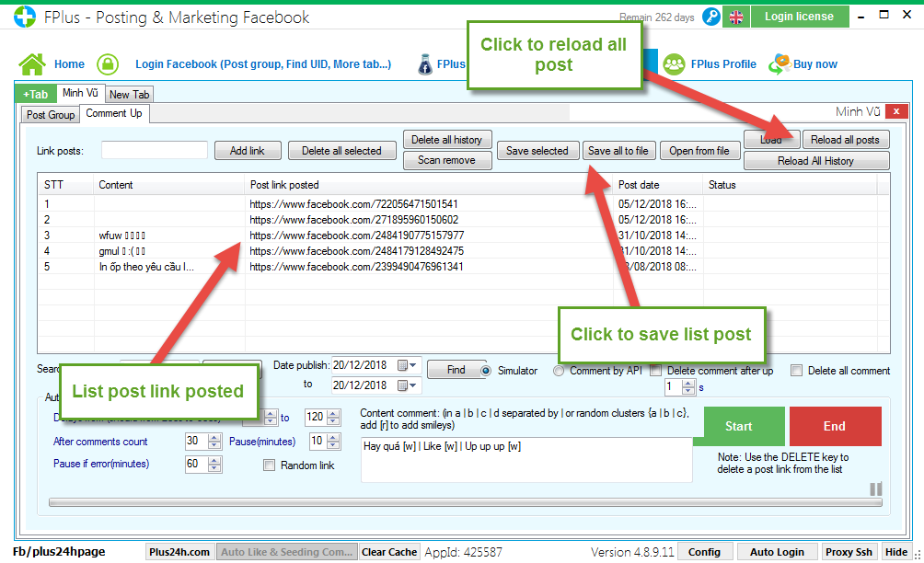Click the green padlock Login Facebook icon
This screenshot has width=924, height=563.
(108, 64)
